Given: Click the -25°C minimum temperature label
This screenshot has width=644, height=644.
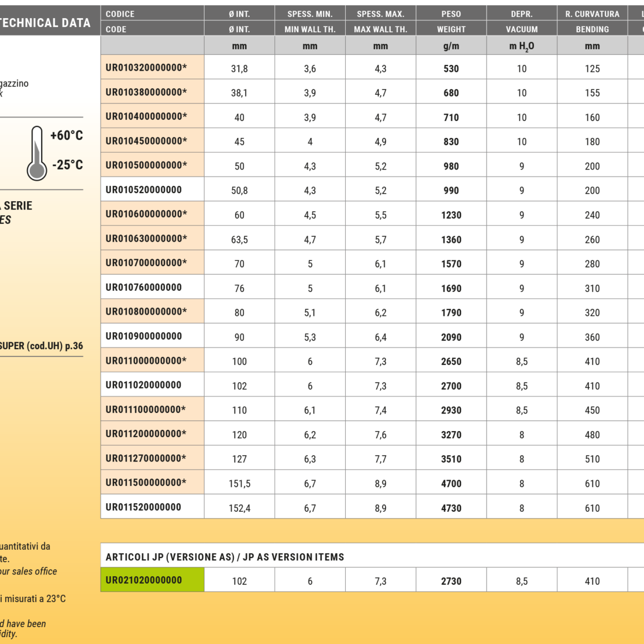Looking at the screenshot, I should click(x=67, y=165).
